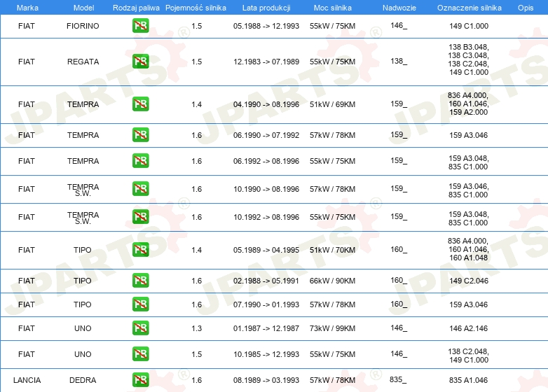The height and width of the screenshot is (392, 548).
Task: Click the Pojemność silnika column header
Action: [196, 8]
